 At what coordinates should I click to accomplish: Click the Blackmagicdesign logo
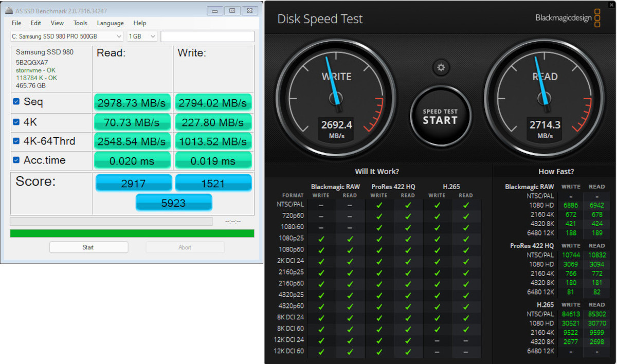click(568, 18)
